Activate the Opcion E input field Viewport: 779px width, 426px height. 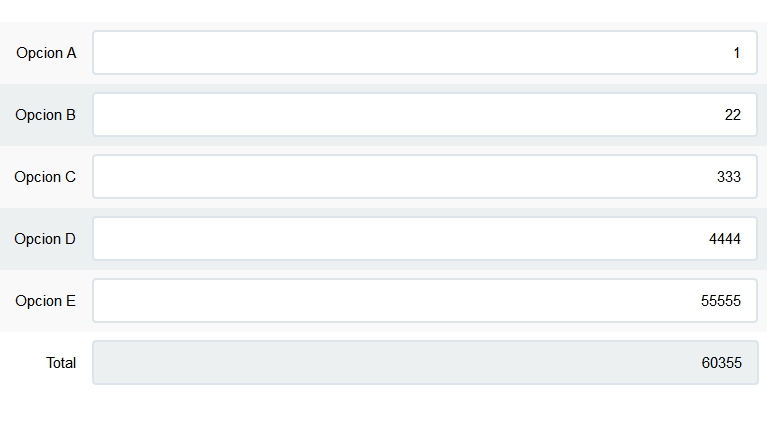[425, 301]
